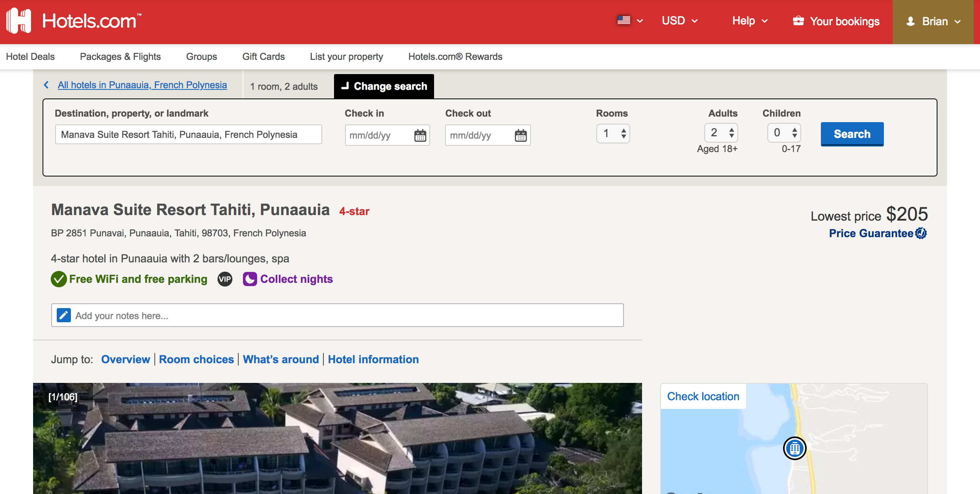980x494 pixels.
Task: Click the Lowest price $205 text
Action: (869, 215)
